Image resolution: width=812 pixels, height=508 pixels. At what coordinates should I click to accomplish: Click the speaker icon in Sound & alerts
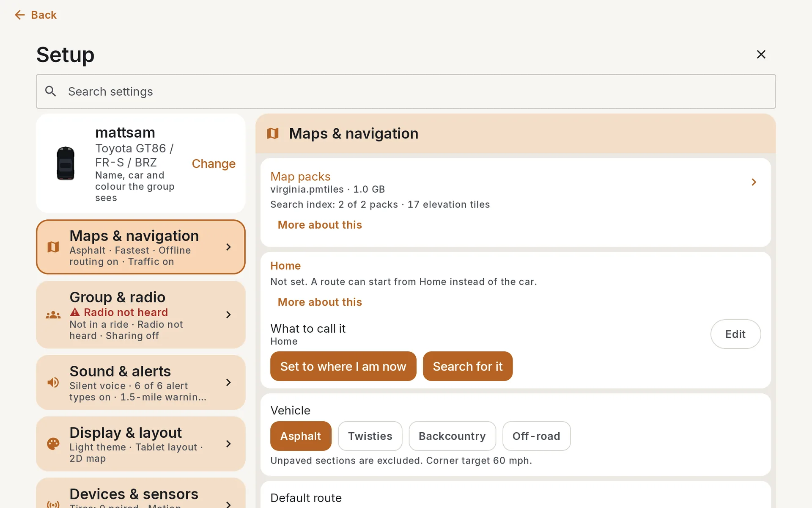(53, 382)
